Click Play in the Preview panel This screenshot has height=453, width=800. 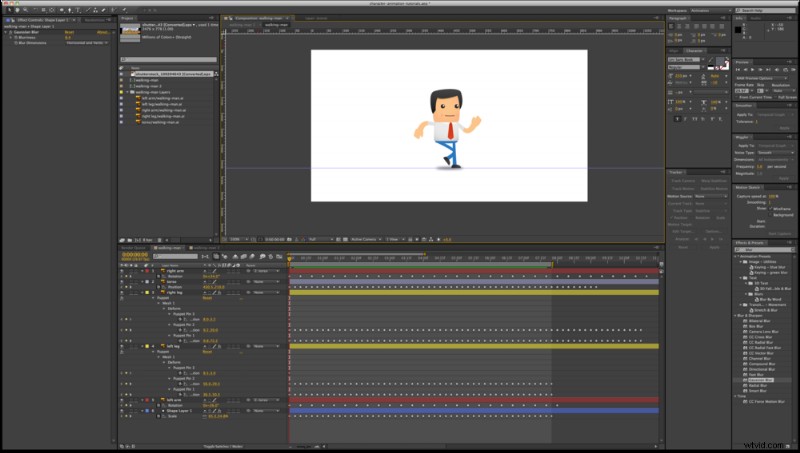753,69
